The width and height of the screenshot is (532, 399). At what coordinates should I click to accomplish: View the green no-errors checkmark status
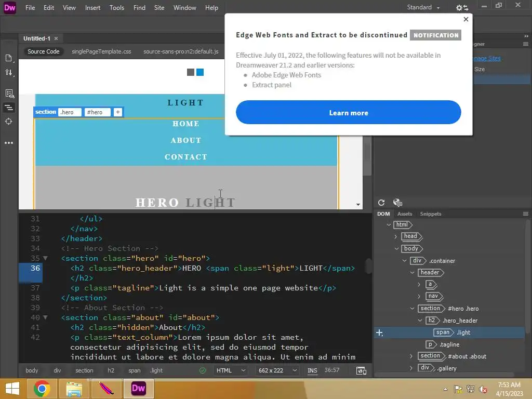point(203,370)
